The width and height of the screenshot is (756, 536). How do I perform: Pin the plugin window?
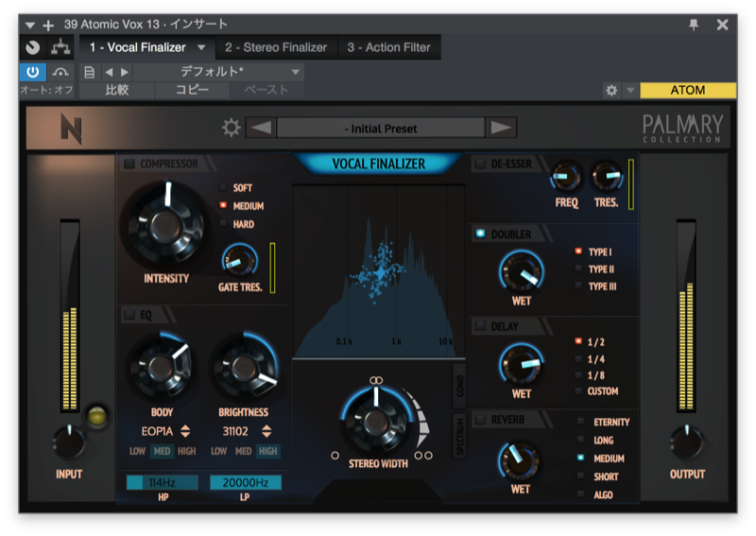pos(694,25)
